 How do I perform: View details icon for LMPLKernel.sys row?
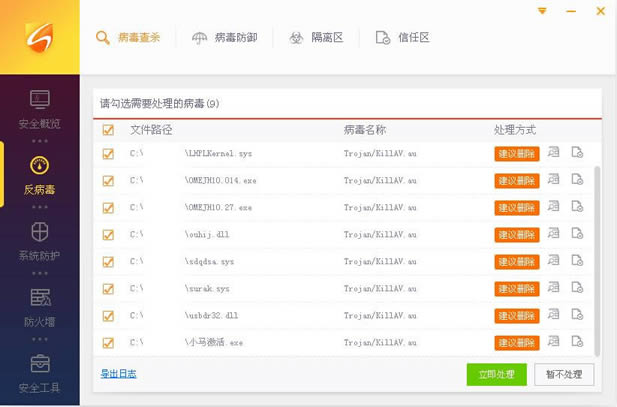(555, 153)
